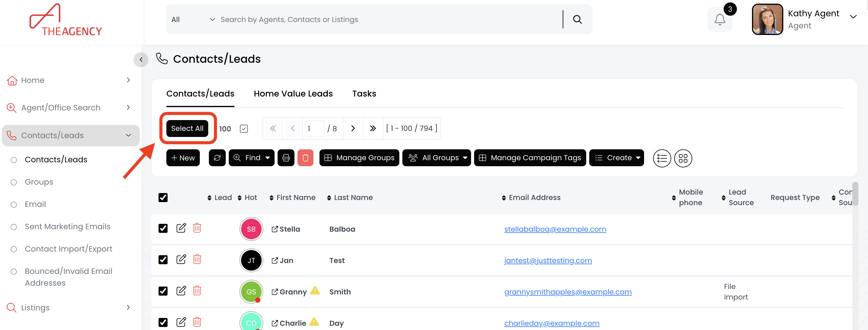Delete the Jan Test contact row
The width and height of the screenshot is (868, 330).
point(197,259)
